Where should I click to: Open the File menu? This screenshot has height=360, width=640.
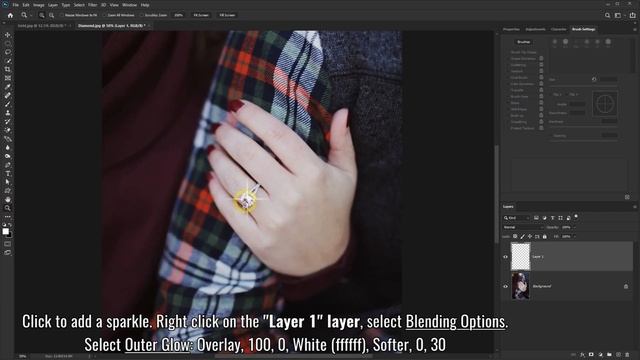tap(16, 5)
